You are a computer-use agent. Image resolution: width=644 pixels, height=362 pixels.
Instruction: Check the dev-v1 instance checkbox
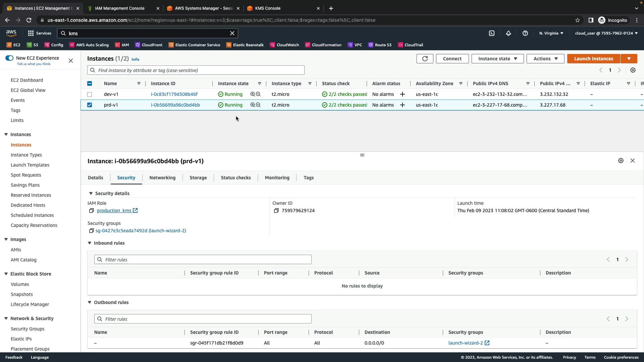(x=90, y=95)
